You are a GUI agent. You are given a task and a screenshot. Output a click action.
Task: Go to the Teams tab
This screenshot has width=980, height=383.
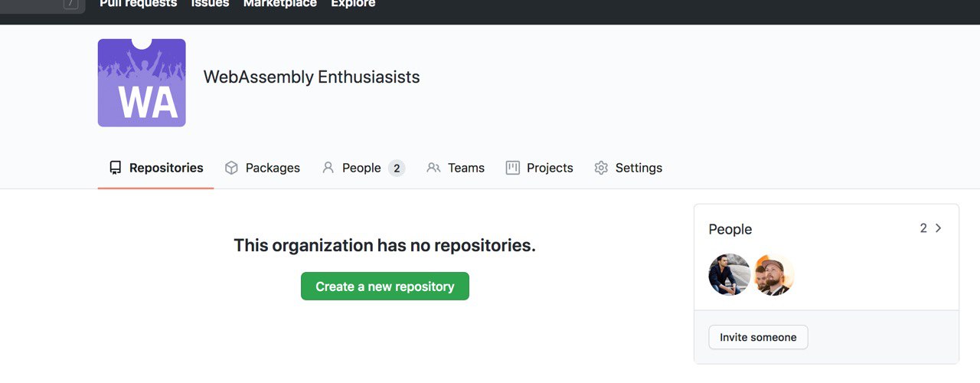click(x=456, y=168)
